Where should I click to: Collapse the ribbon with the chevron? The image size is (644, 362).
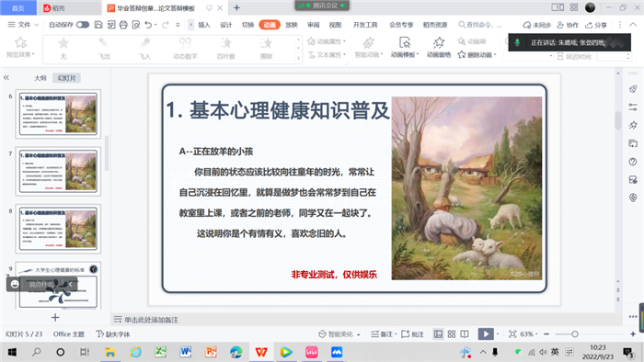pos(633,25)
